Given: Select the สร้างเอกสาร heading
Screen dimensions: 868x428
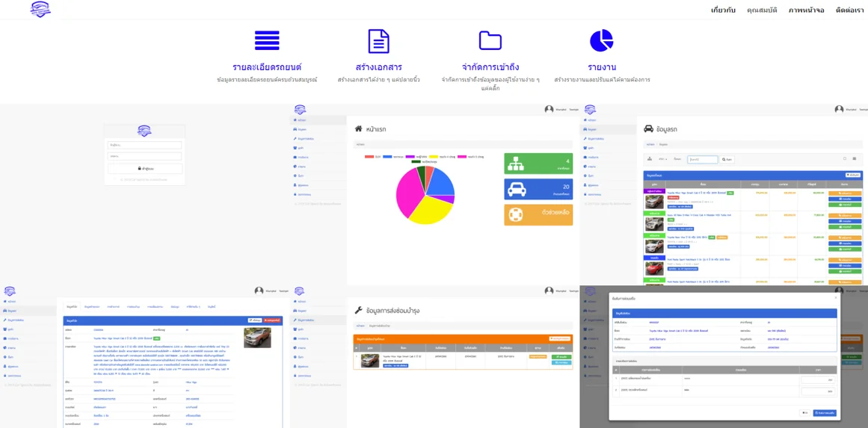Looking at the screenshot, I should pyautogui.click(x=378, y=67).
